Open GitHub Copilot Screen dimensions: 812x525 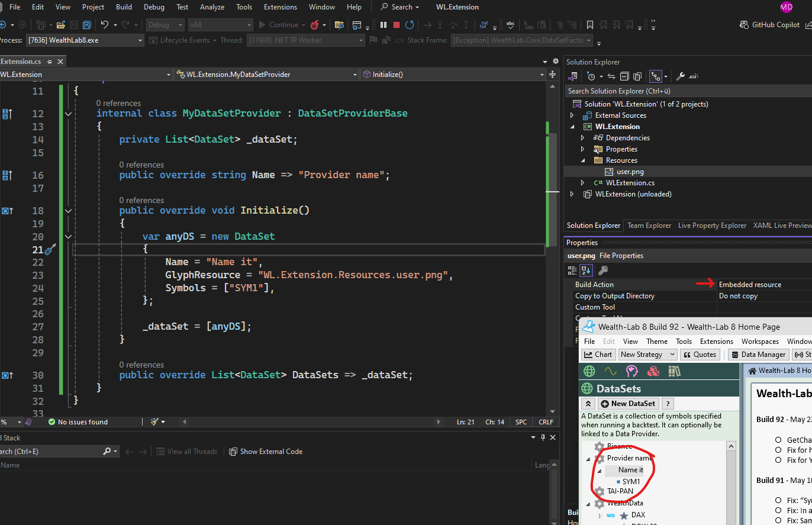tap(770, 25)
